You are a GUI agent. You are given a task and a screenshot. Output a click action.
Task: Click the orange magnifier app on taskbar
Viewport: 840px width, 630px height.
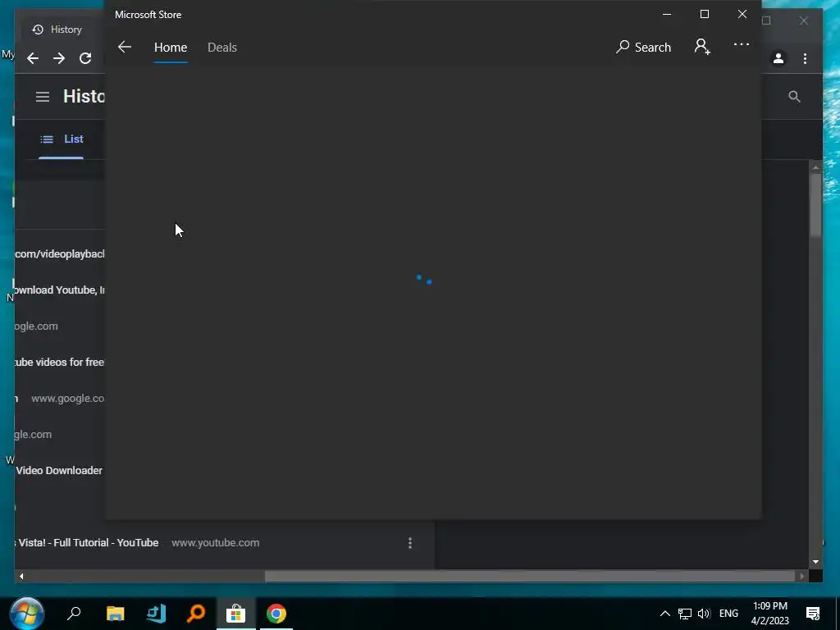[x=196, y=614]
